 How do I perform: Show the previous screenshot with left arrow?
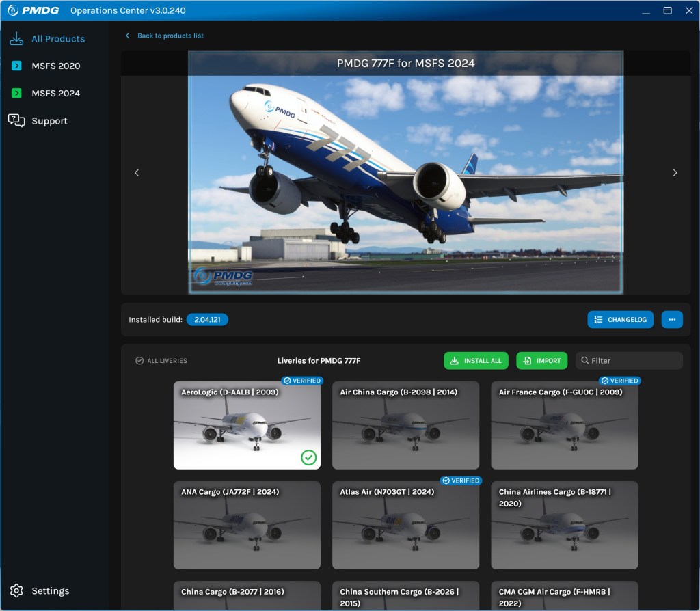point(137,173)
